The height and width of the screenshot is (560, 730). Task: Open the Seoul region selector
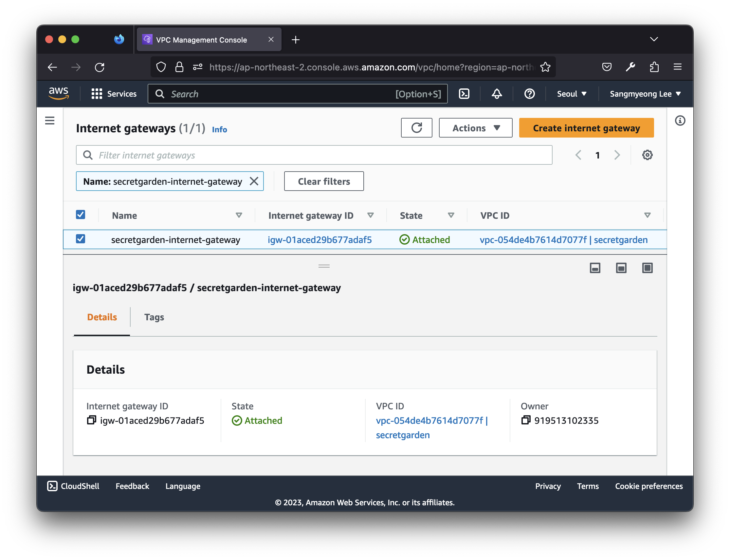coord(572,94)
